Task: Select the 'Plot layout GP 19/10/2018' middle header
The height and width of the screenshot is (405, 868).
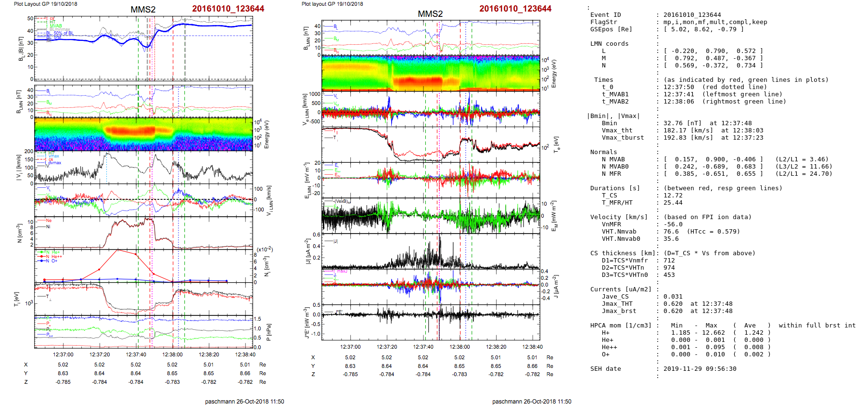Action: click(332, 4)
